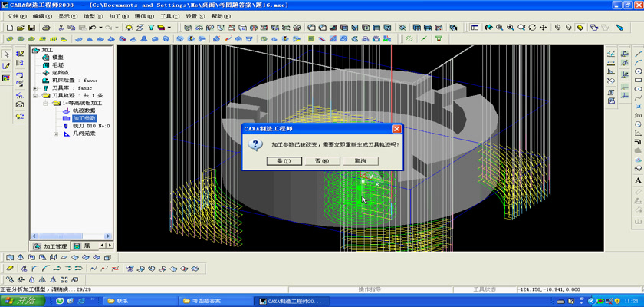Click the blue query pipette icon
This screenshot has width=644, height=307.
619,28
